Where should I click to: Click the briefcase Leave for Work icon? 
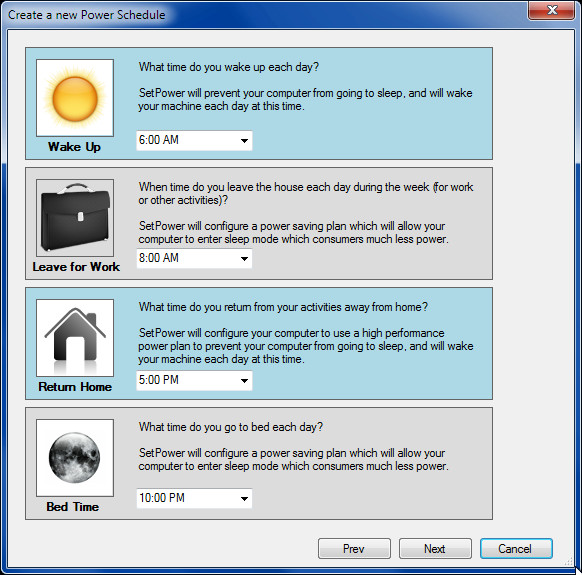75,218
